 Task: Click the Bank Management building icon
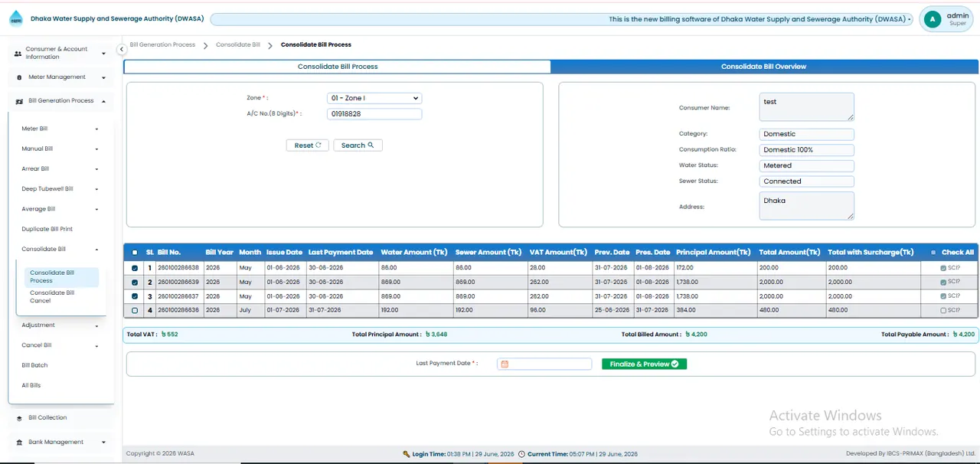pos(19,443)
